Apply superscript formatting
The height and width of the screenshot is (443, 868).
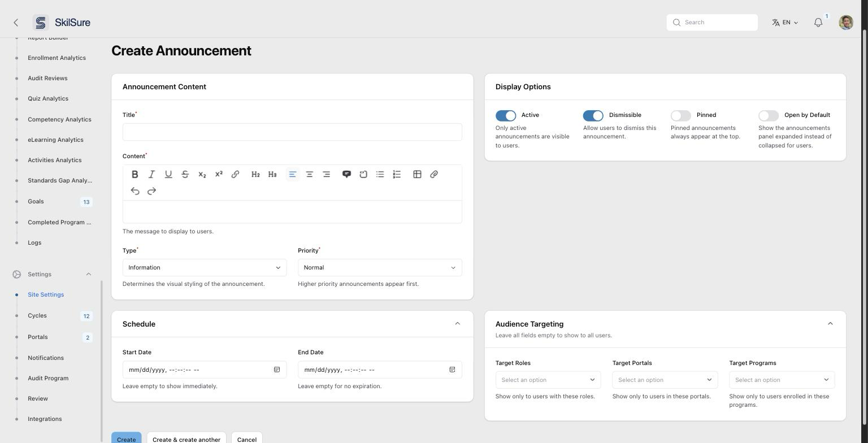[x=219, y=174]
